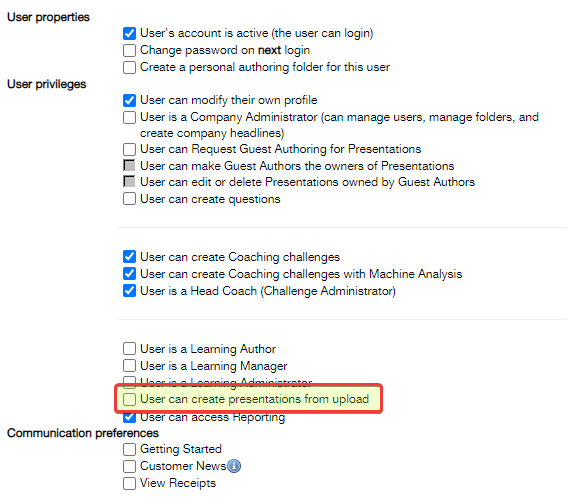Enable Change password on next login
The width and height of the screenshot is (577, 504).
click(x=129, y=50)
